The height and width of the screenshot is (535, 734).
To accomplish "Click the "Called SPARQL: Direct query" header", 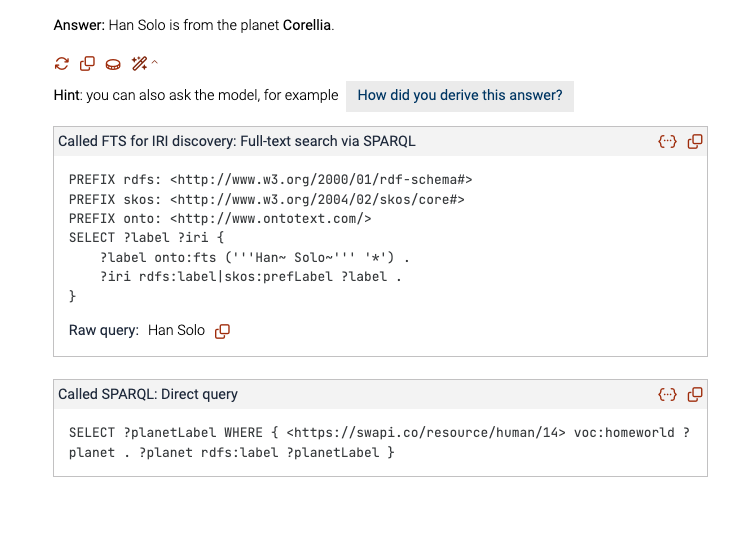I will coord(148,395).
